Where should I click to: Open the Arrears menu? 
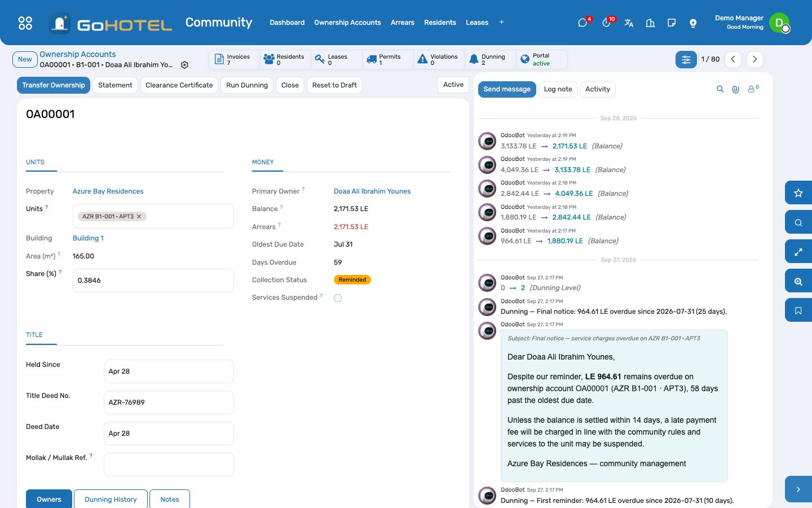(403, 23)
